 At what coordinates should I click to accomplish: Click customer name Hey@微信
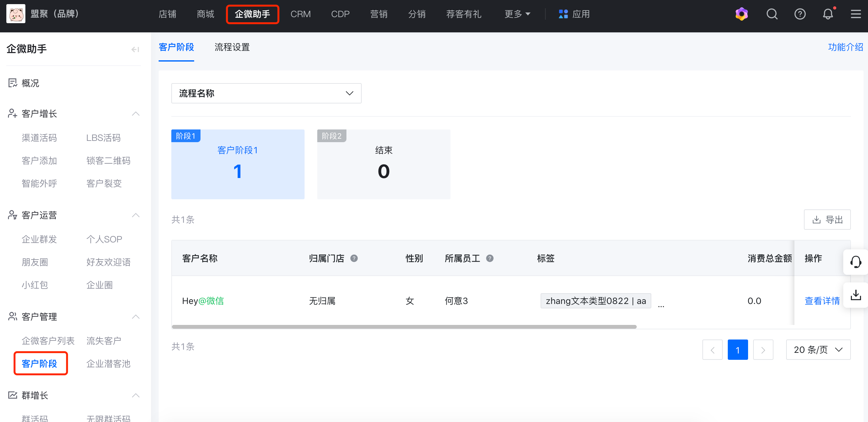(203, 301)
